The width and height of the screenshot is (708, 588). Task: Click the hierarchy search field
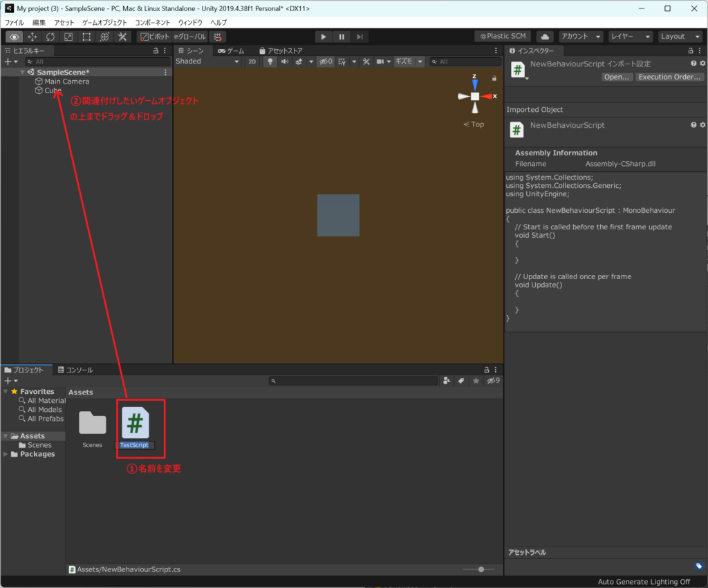[97, 61]
